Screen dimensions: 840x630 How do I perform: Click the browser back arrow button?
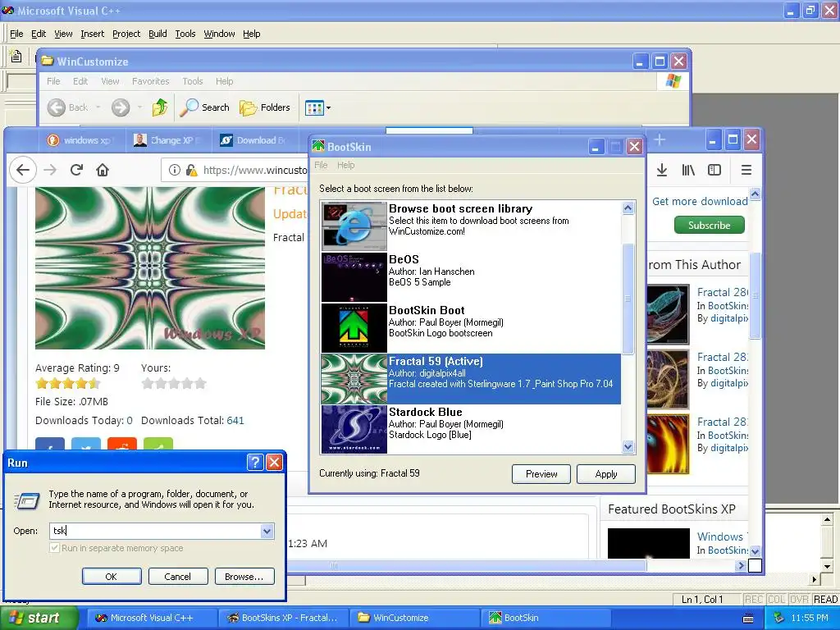pos(23,170)
